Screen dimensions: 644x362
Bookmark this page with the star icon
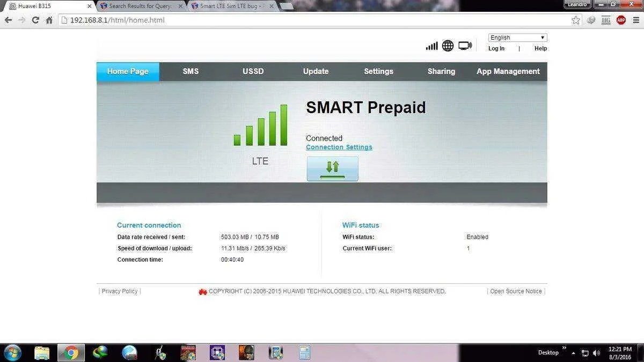point(576,20)
